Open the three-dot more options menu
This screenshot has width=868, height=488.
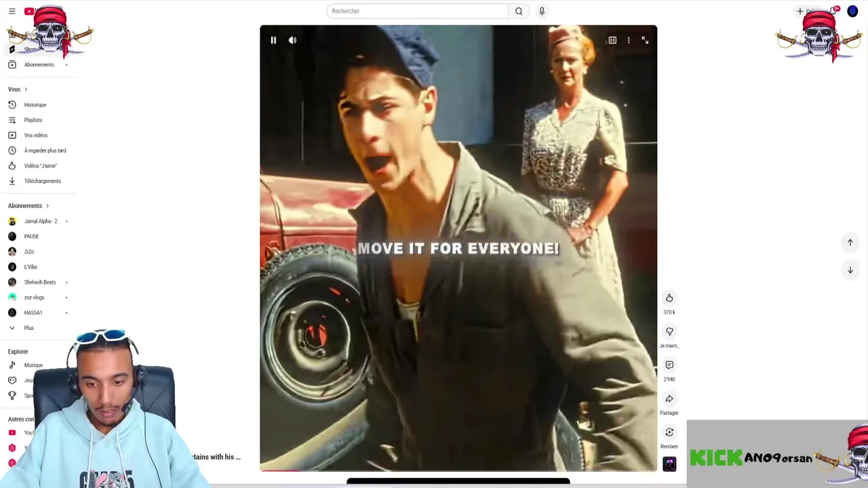point(629,40)
